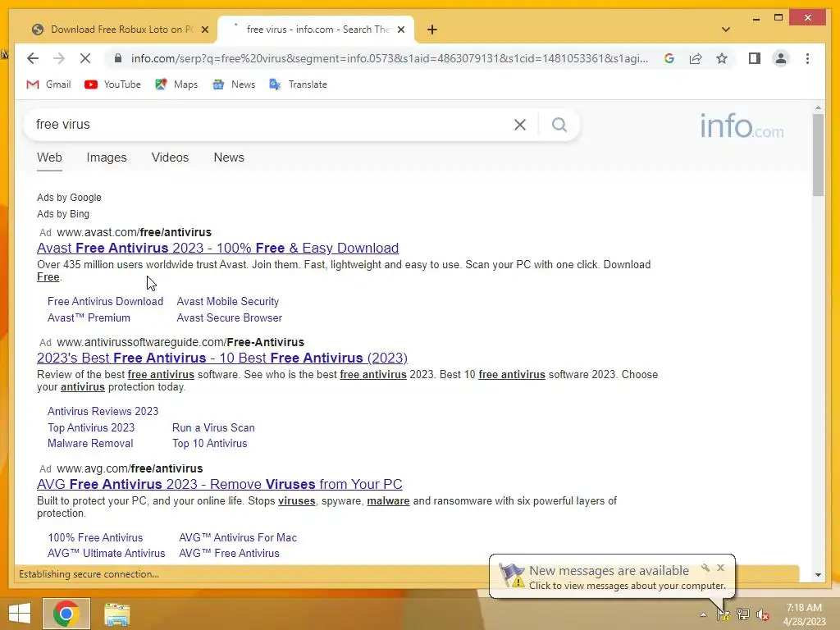This screenshot has height=630, width=840.
Task: Click AVG Antivirus For Mac sitelink
Action: (238, 537)
